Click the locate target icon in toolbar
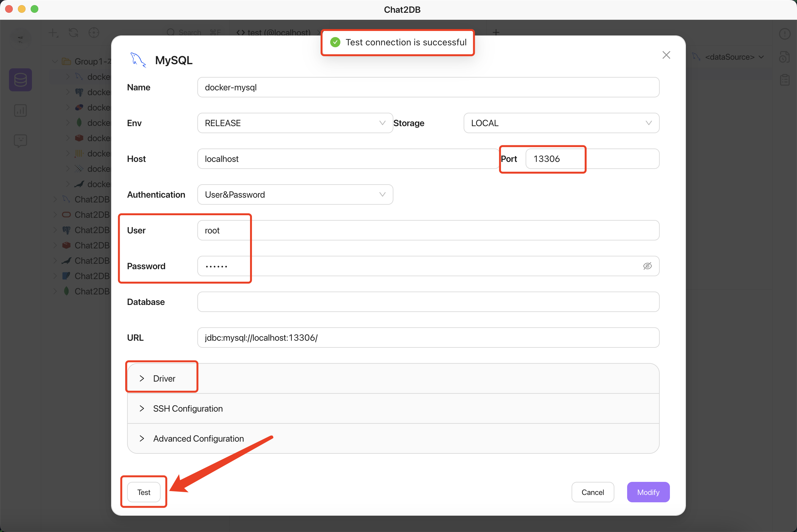This screenshot has width=797, height=532. pyautogui.click(x=94, y=33)
